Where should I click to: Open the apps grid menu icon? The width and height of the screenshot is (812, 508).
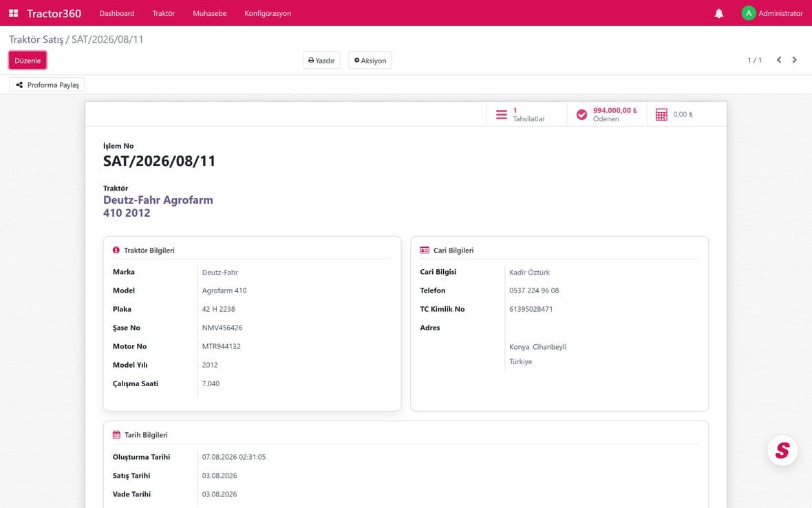(14, 13)
